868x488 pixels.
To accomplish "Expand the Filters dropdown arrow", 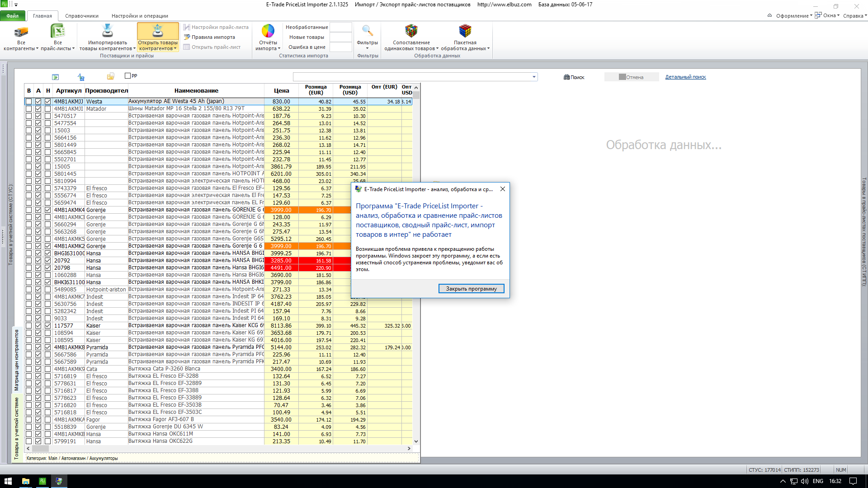I will coord(367,48).
